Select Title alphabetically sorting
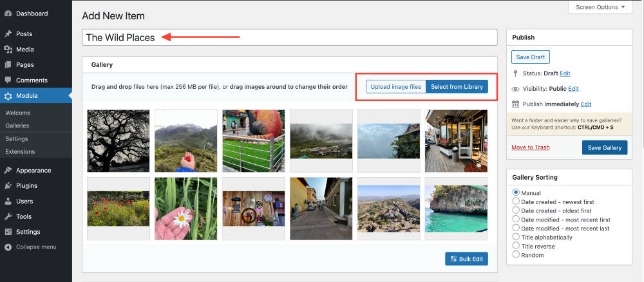644x282 pixels. [x=516, y=237]
